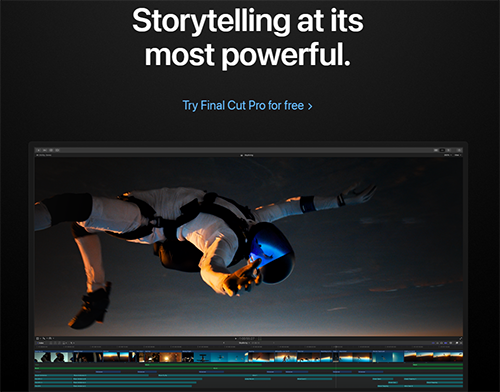Toggle audio skimming in the timeline bar
This screenshot has width=500, height=392.
pyautogui.click(x=437, y=343)
